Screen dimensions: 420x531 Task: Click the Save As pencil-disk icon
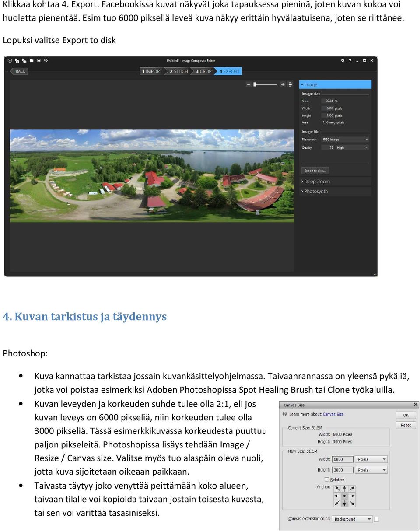(x=46, y=60)
